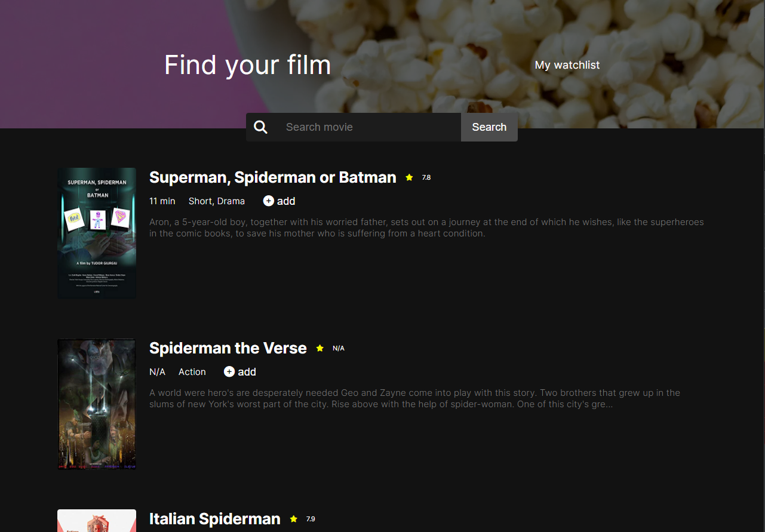Click the description starting 'Aron, a 5-year-old boy'
Viewport: 765px width, 532px height.
pyautogui.click(x=426, y=227)
